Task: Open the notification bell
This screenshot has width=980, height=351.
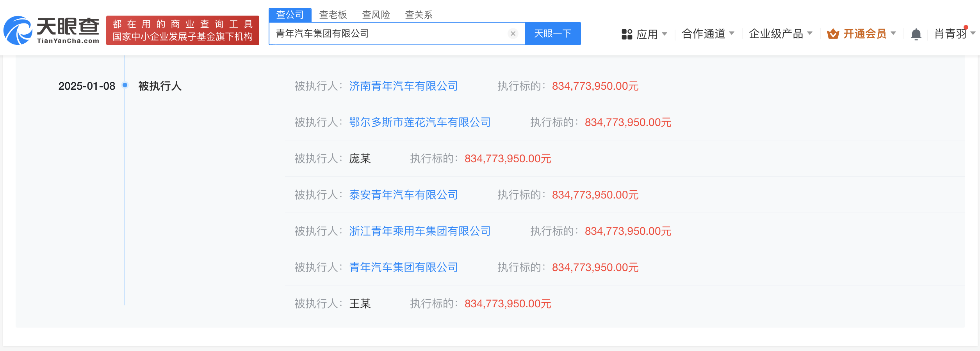Action: 916,34
